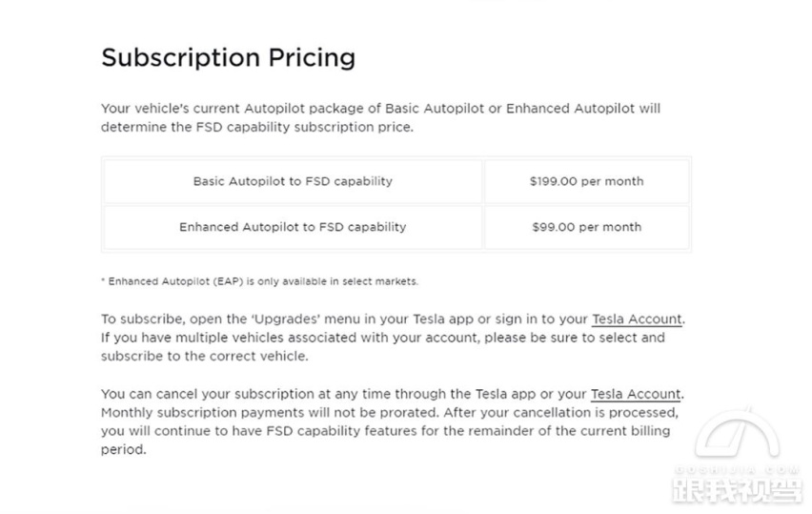The height and width of the screenshot is (514, 812).
Task: Click the watermark car logo icon
Action: [x=737, y=433]
